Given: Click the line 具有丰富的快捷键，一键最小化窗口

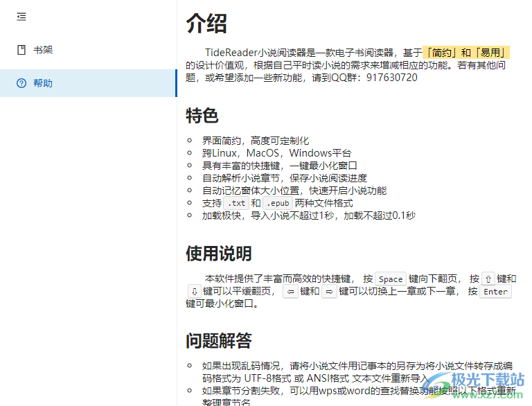Looking at the screenshot, I should pyautogui.click(x=280, y=166).
